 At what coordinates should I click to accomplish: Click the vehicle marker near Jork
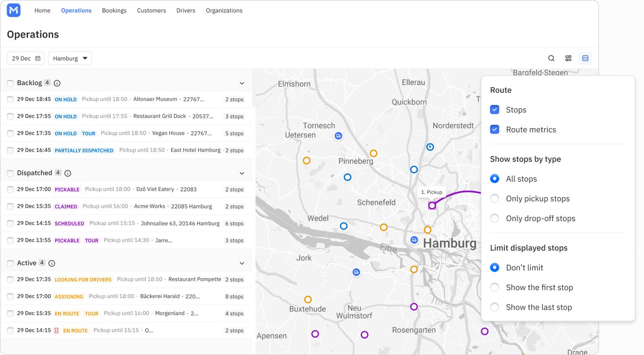(356, 272)
